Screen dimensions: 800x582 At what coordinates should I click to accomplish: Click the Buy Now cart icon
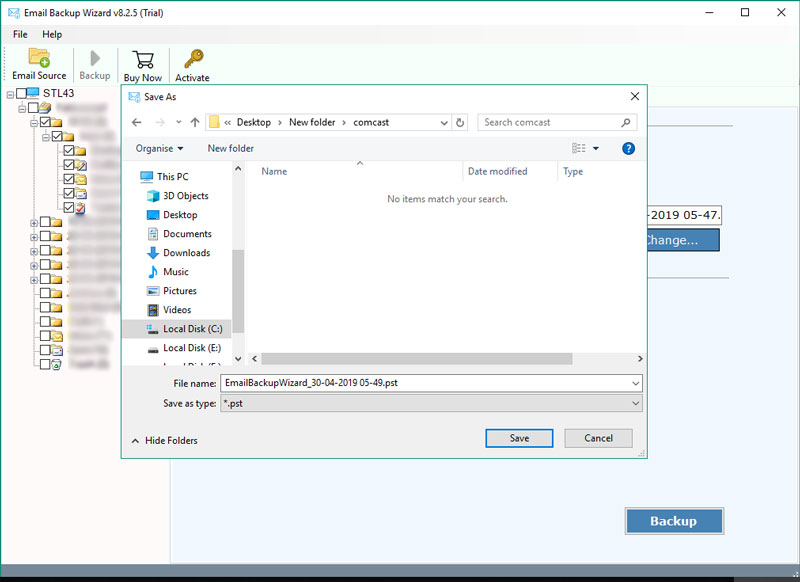(142, 60)
